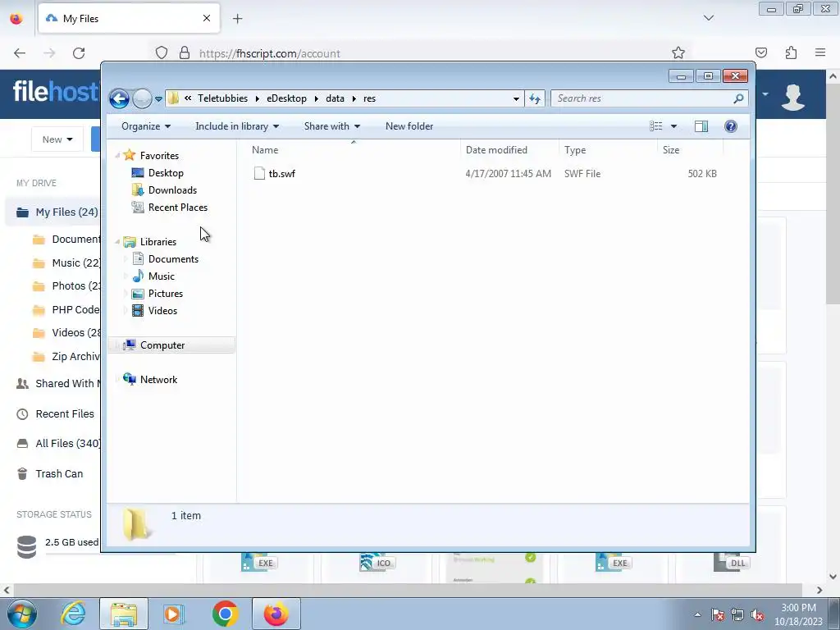The image size is (840, 630).
Task: Open the Windows Start menu
Action: [x=22, y=614]
